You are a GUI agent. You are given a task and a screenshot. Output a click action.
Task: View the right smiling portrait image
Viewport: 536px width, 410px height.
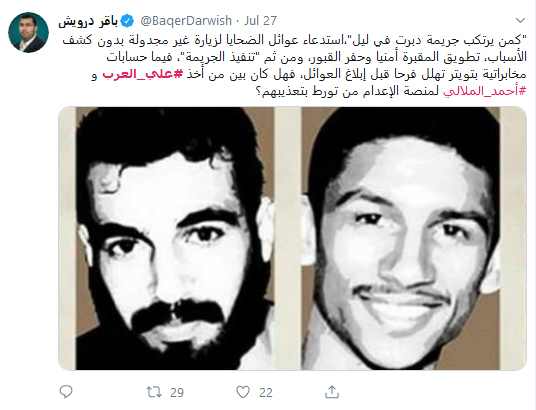(400, 238)
